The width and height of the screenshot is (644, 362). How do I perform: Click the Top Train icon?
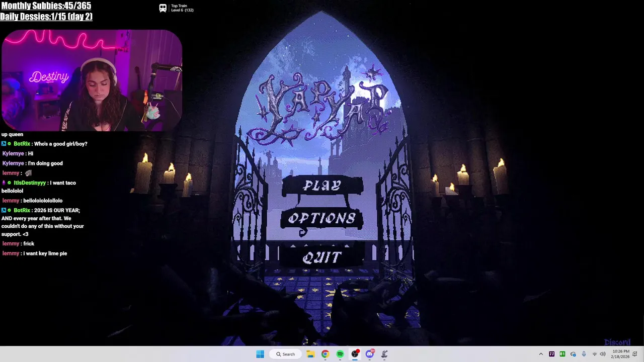coord(163,8)
